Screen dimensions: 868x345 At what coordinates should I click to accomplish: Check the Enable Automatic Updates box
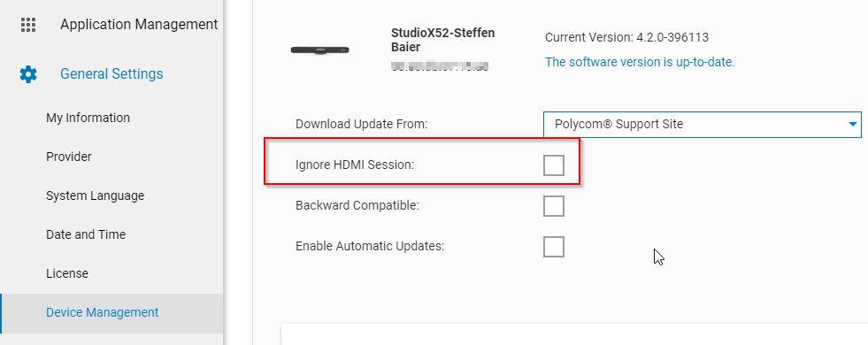coord(554,247)
